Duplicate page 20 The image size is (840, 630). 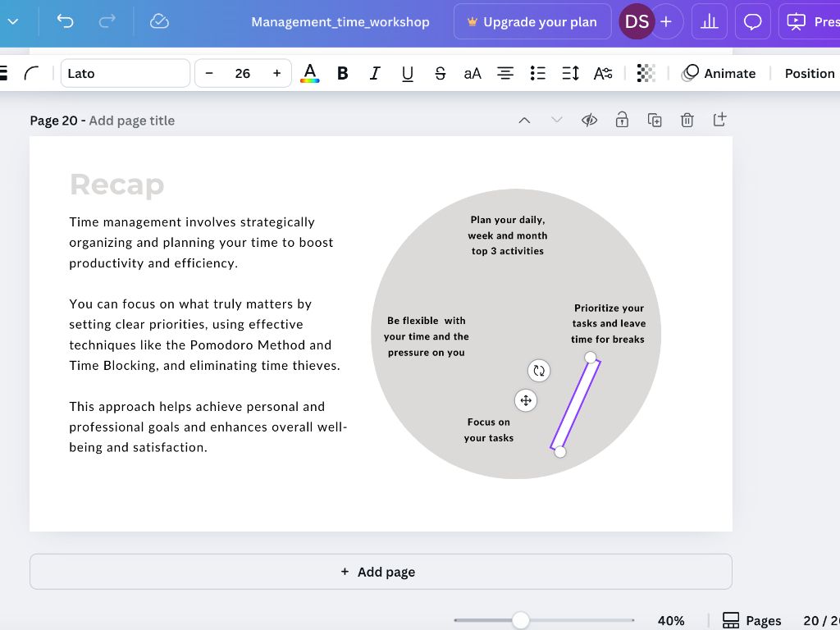[x=655, y=120]
